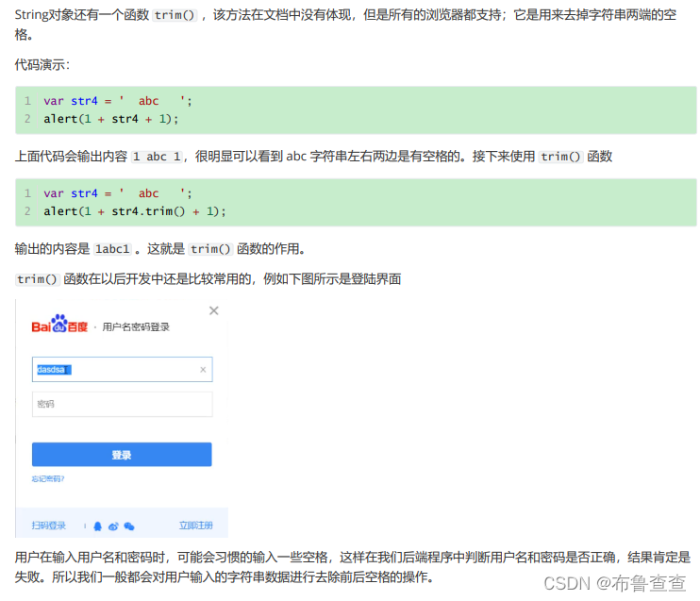
Task: Click code line alert(1 + str4 + 1);
Action: (111, 119)
